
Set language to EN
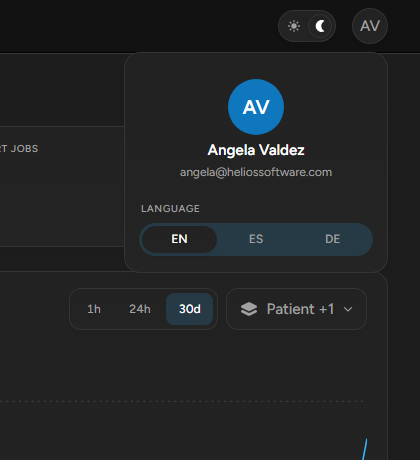pyautogui.click(x=179, y=239)
